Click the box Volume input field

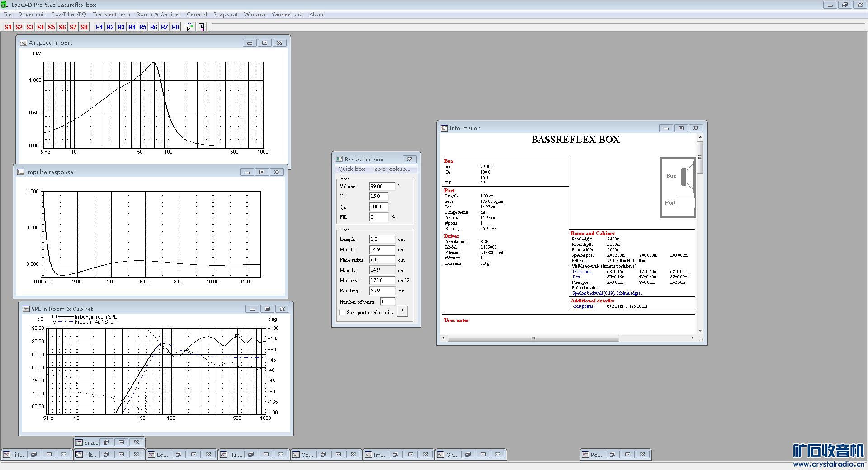point(382,186)
